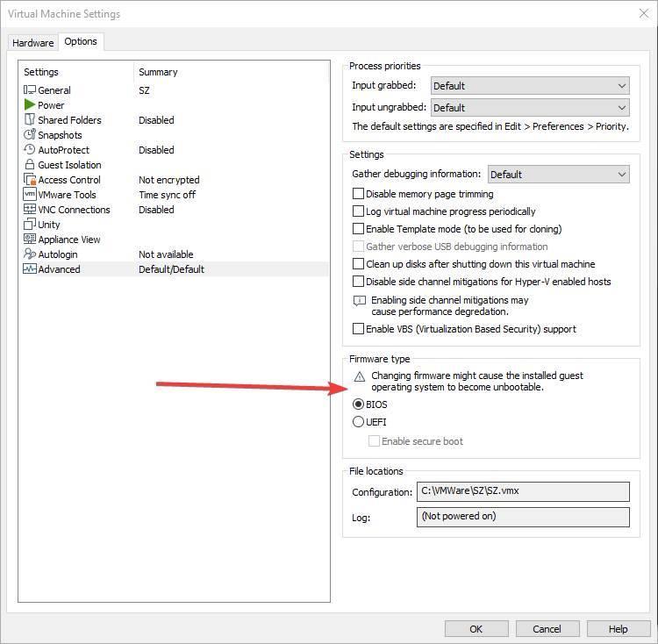Viewport: 658px width, 644px height.
Task: Select the UEFI firmware radio button
Action: (x=358, y=422)
